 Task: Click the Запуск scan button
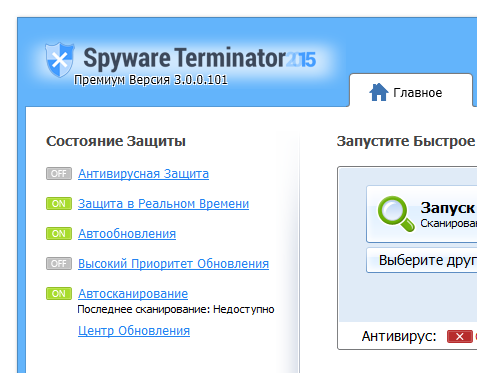[x=422, y=214]
